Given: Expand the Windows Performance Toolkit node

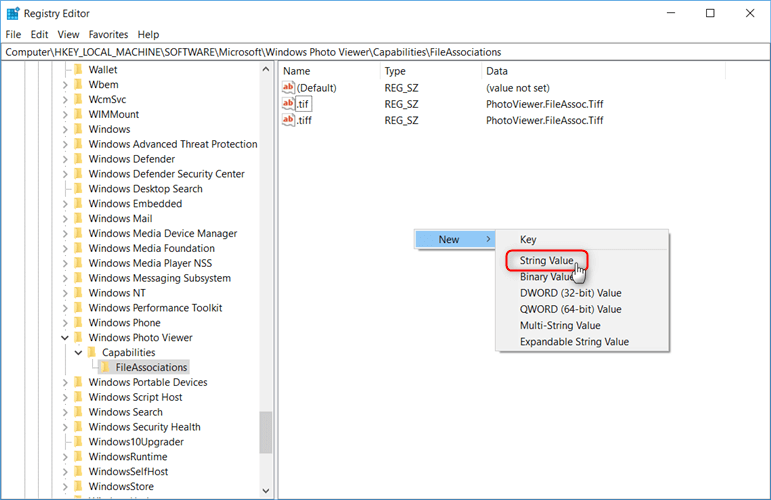Looking at the screenshot, I should pos(65,308).
